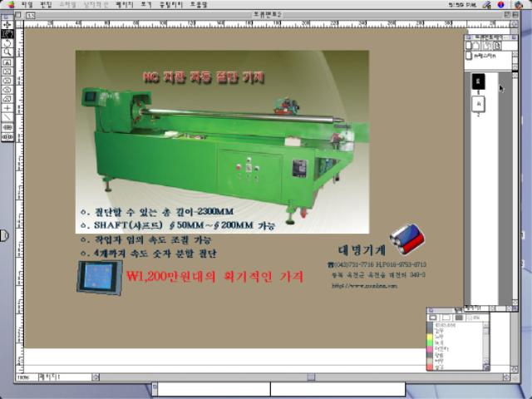The width and height of the screenshot is (532, 399).
Task: Click the website URL under 대명기계
Action: point(364,285)
